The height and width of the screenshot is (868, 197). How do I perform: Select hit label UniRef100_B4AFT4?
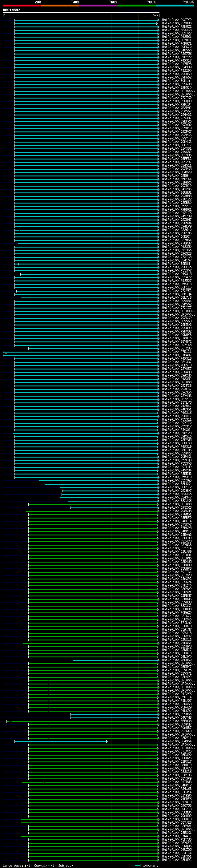[x=176, y=521]
